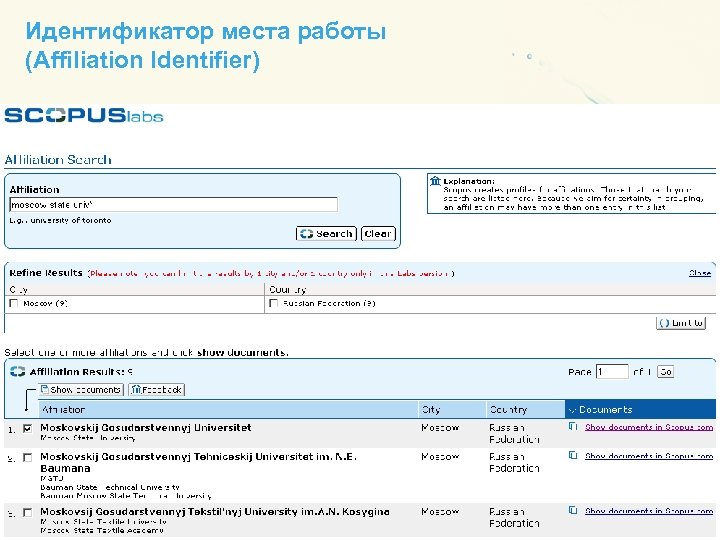Uncheck Moskovskij Gosudarstvennyj Universitet checkbox
Screen dimensions: 720x540
[28, 428]
